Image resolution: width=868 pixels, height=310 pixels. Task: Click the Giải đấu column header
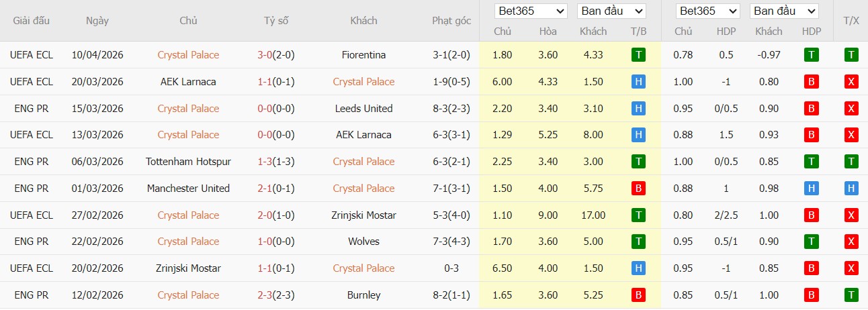pos(31,21)
